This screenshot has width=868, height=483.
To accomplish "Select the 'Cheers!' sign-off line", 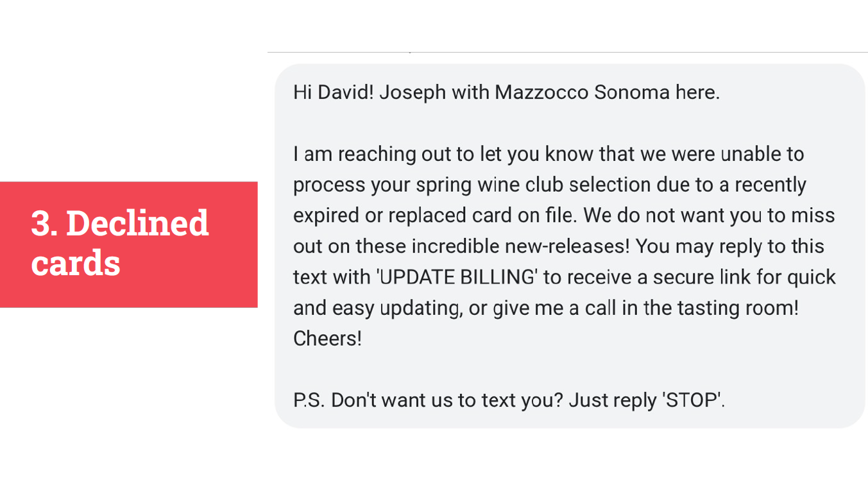I will point(327,339).
